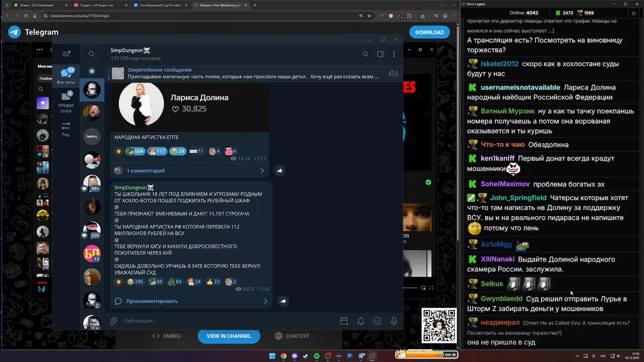The image size is (644, 362).
Task: Toggle the 604 reaction on the first post
Action: pyautogui.click(x=135, y=151)
